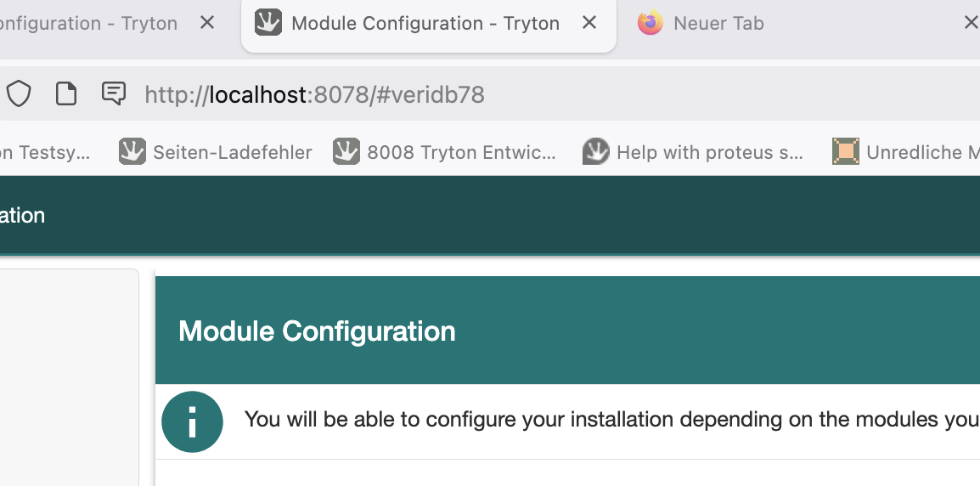
Task: Open the permissions speech-bubble icon
Action: coord(114,93)
